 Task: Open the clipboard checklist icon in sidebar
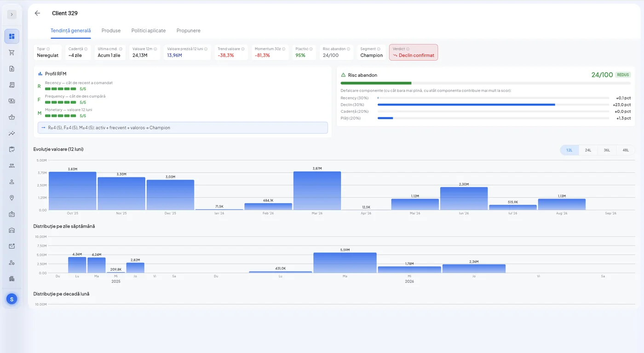(12, 149)
